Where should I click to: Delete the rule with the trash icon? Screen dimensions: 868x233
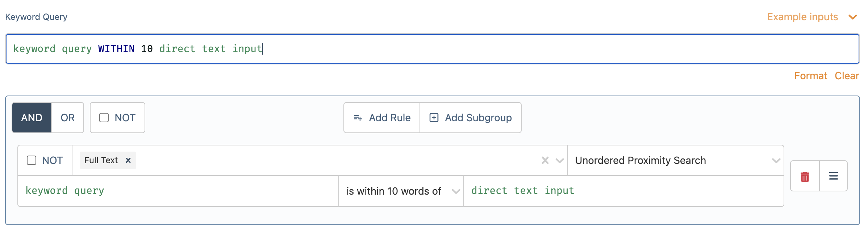[805, 177]
